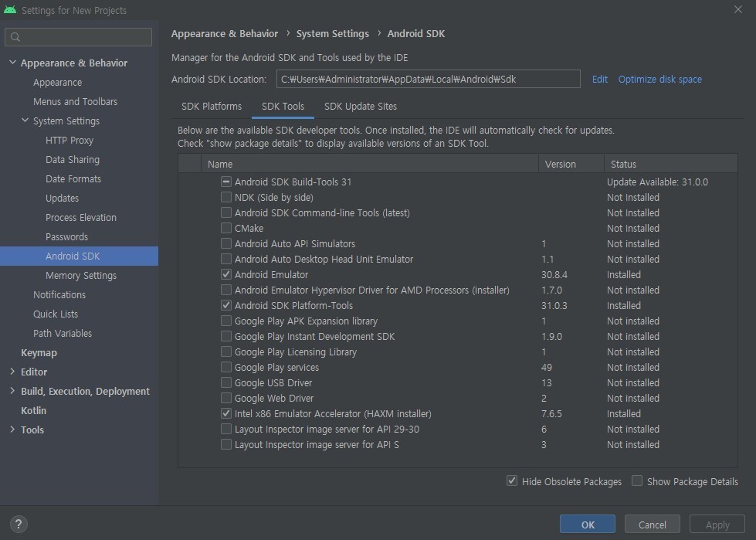Check Android Auto API Simulators
The width and height of the screenshot is (756, 540).
click(x=226, y=243)
